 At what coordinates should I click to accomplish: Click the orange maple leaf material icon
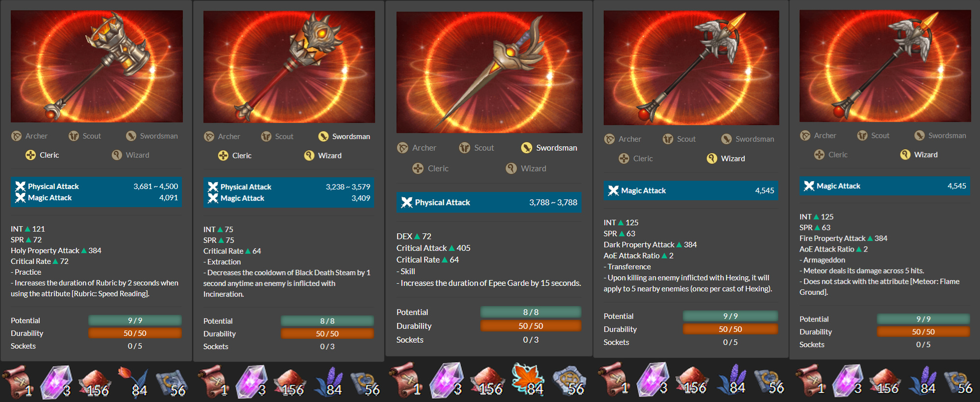528,380
